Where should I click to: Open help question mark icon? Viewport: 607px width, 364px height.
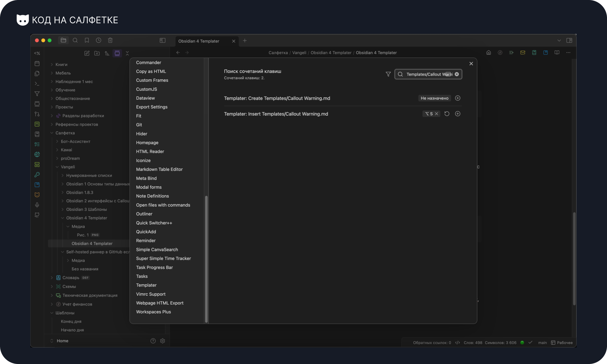click(153, 341)
